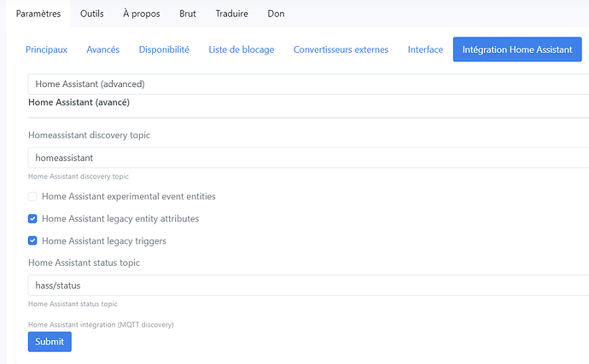589x364 pixels.
Task: Open Convertisseurs externes settings
Action: pos(341,49)
